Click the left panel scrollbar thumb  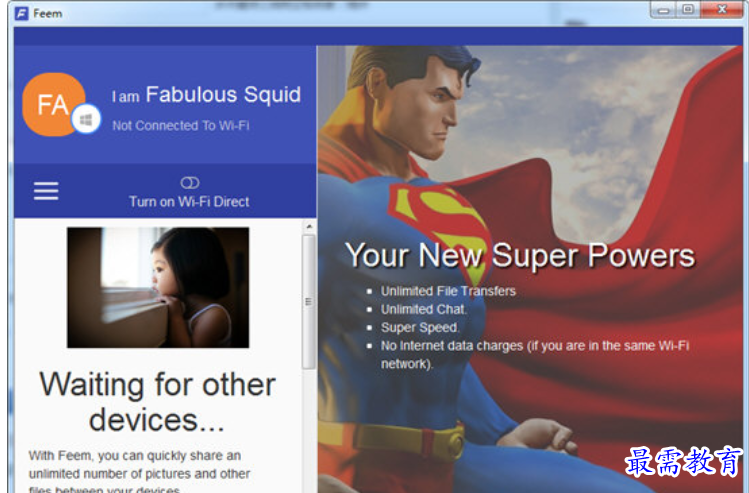(x=309, y=301)
